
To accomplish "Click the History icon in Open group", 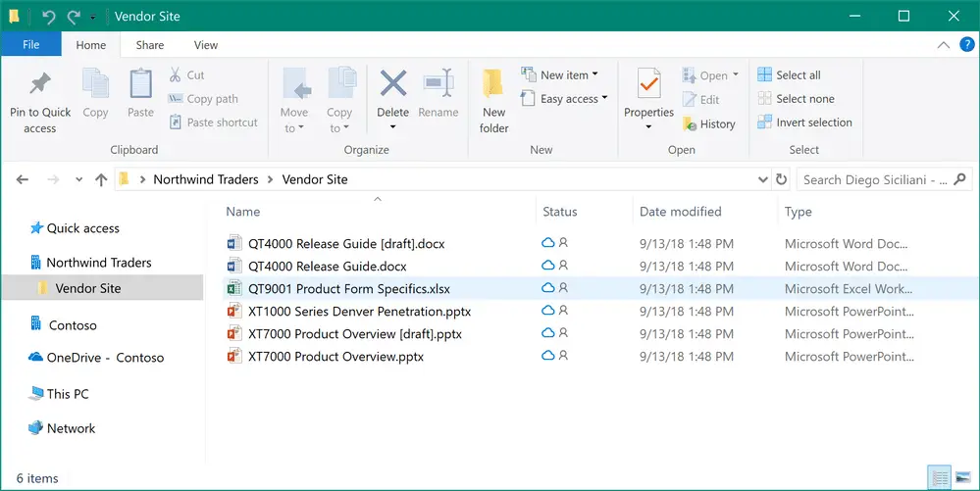I will point(690,124).
